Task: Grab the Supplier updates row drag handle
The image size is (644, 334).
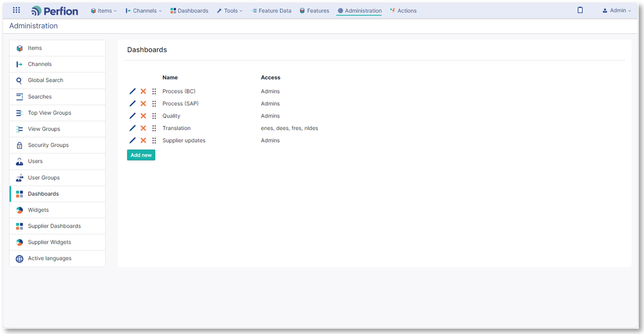Action: pos(154,140)
